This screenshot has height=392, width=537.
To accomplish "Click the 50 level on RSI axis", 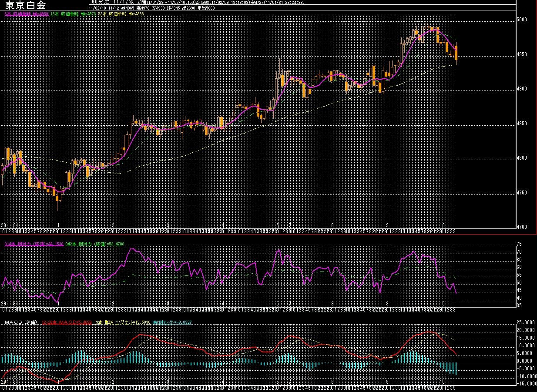I will coord(519,283).
